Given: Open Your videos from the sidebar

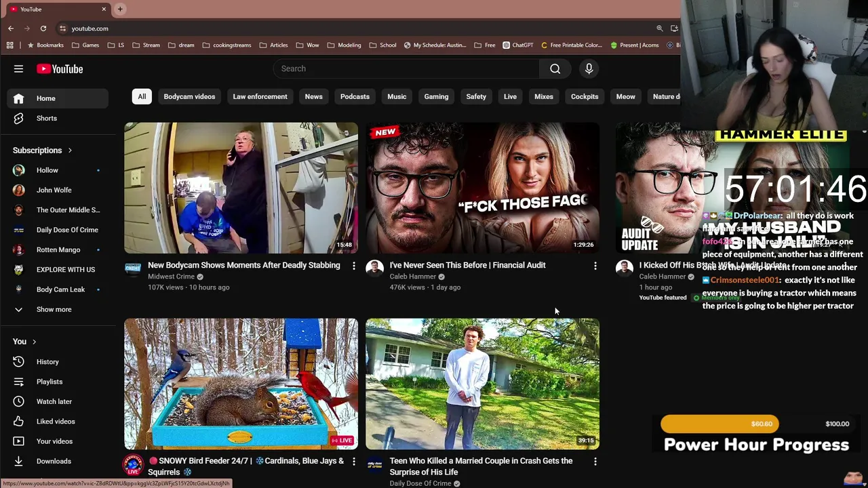Looking at the screenshot, I should (x=58, y=441).
